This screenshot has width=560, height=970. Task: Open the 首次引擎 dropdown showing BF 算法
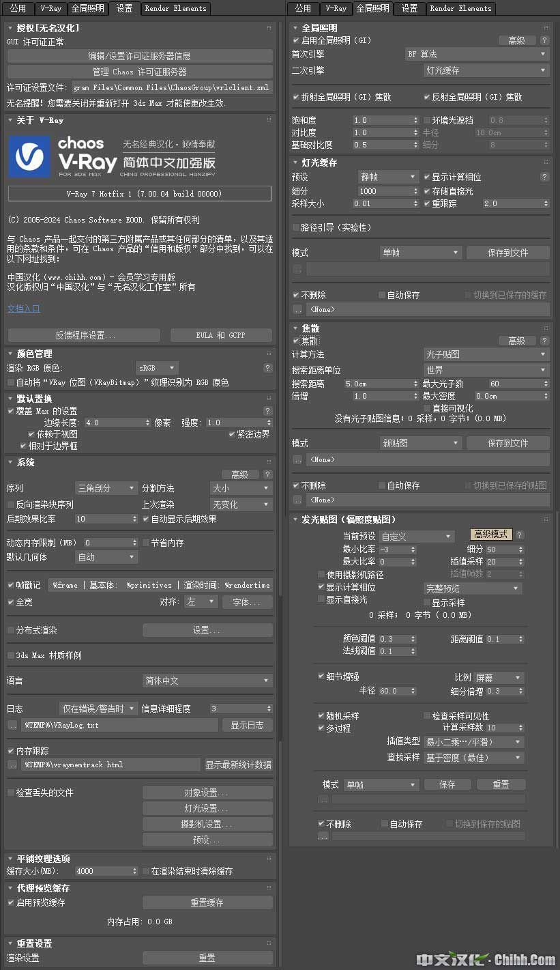click(477, 54)
